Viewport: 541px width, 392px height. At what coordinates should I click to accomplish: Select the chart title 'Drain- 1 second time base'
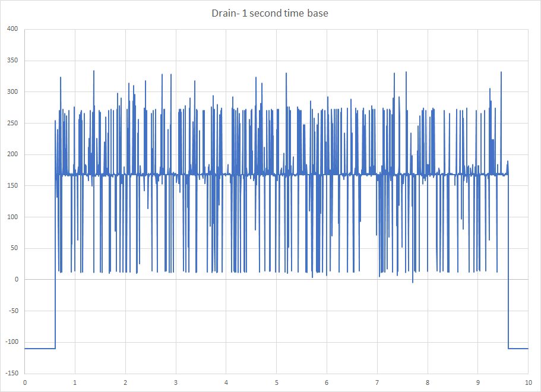(270, 13)
